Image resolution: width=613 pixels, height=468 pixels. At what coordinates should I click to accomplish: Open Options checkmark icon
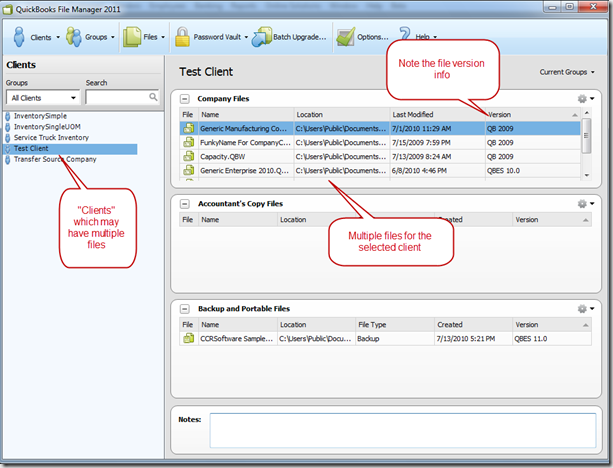point(346,37)
